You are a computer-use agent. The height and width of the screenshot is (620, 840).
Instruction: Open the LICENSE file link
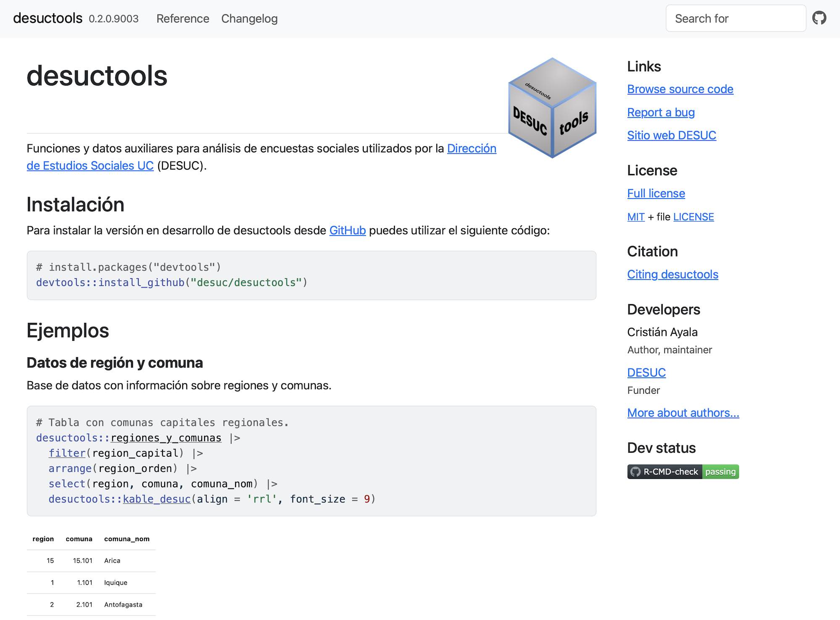[x=693, y=217]
